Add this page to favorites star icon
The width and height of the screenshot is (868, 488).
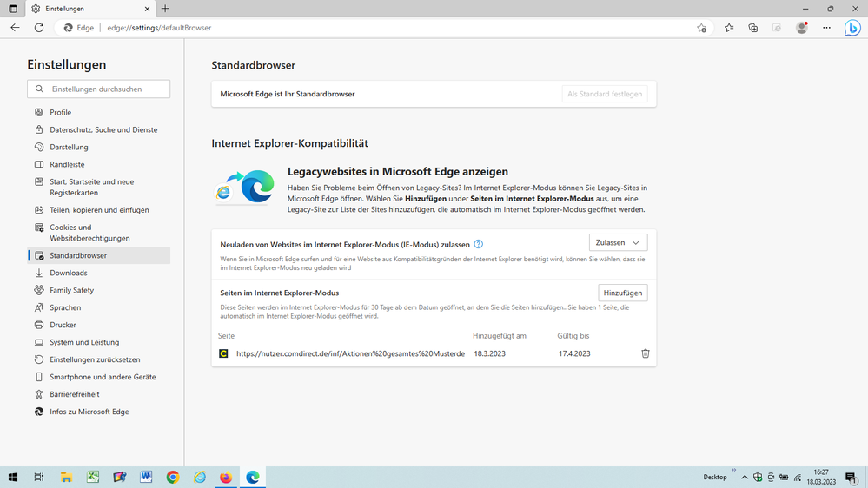pos(701,28)
